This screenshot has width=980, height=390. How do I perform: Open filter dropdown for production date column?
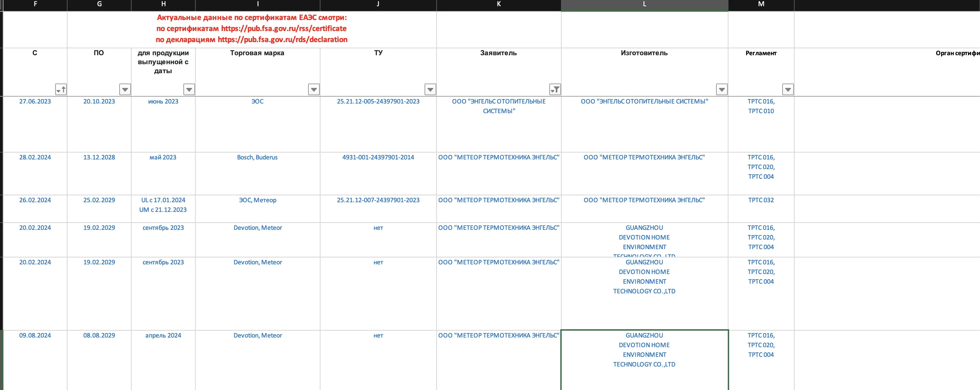(189, 89)
